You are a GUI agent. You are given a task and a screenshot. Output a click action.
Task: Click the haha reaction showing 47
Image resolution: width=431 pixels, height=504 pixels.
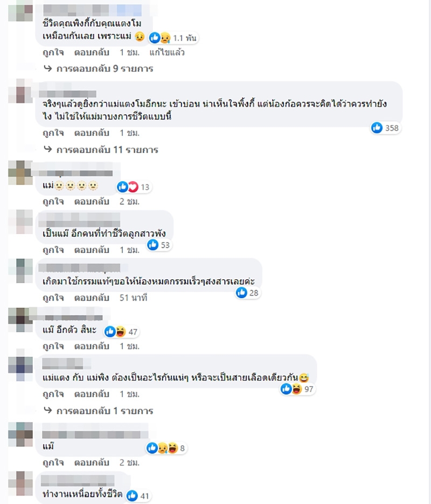pyautogui.click(x=121, y=332)
